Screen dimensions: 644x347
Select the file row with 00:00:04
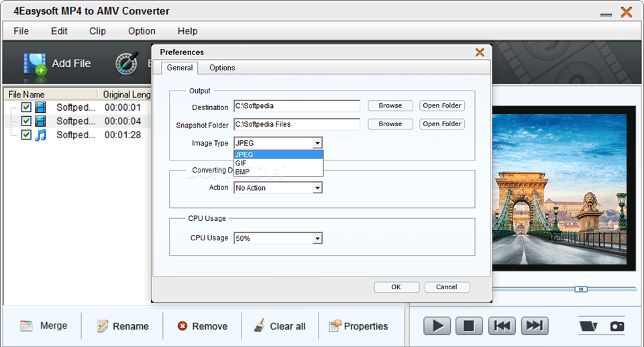click(78, 121)
